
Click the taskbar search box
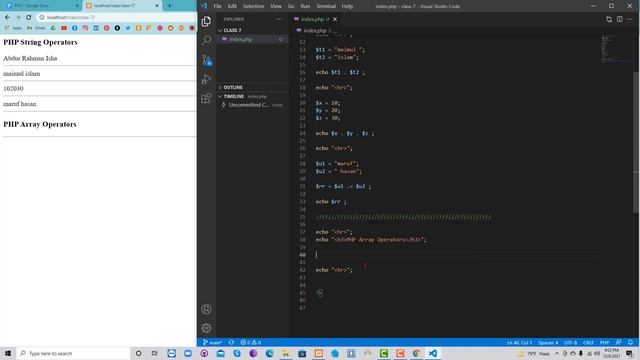click(x=73, y=353)
